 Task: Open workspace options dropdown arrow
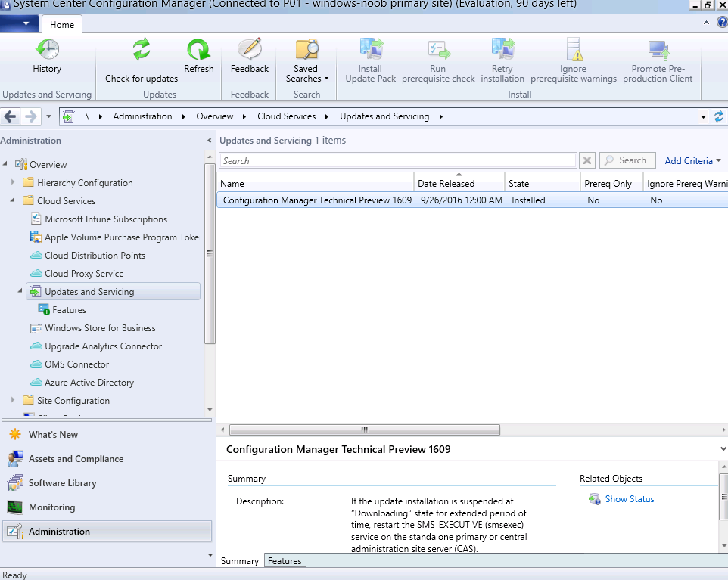[210, 555]
